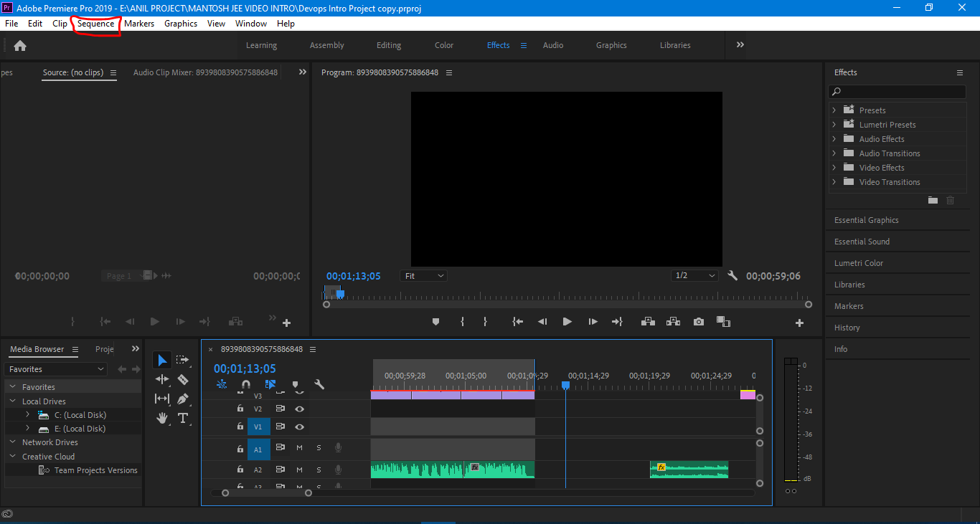Screen dimensions: 980x524
Task: Select the Hand tool
Action: pos(162,418)
